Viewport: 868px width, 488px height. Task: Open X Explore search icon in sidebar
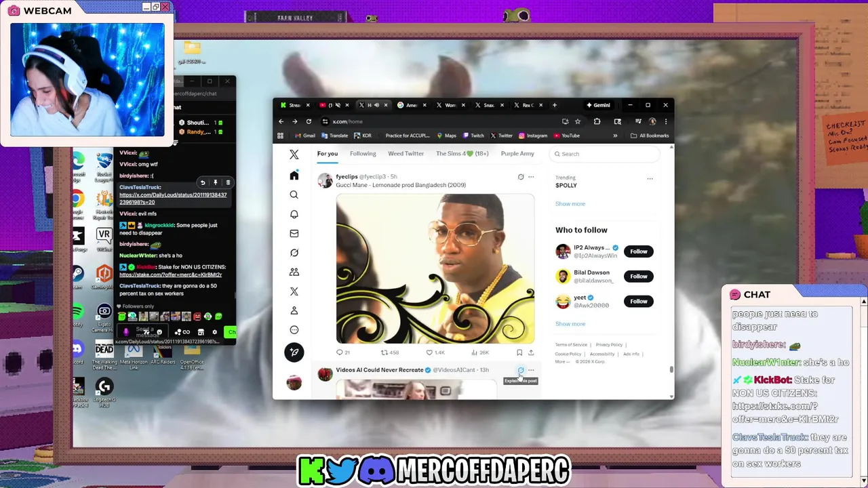[294, 195]
